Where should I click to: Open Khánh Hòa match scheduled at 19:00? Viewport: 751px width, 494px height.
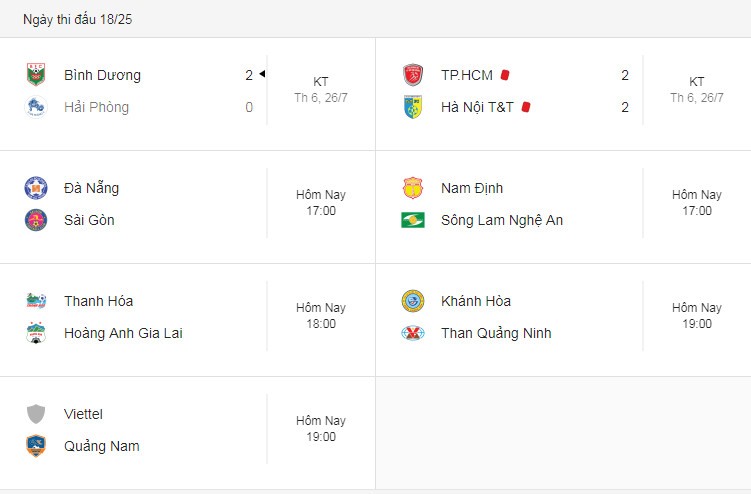coord(563,320)
